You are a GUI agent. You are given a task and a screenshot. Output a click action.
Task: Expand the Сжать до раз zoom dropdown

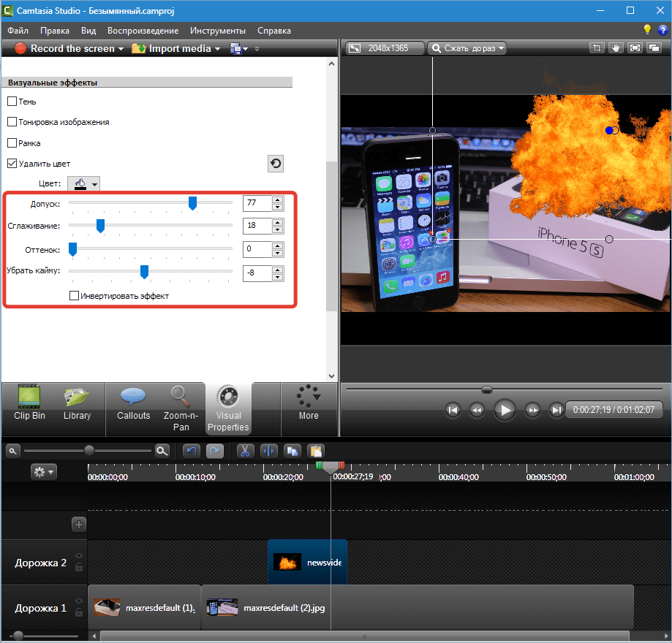click(467, 48)
